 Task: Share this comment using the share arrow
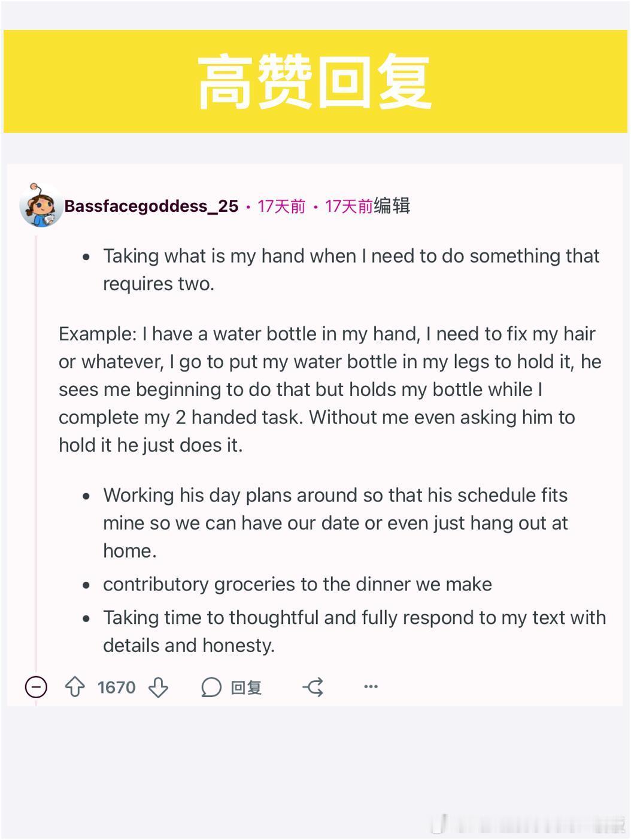click(313, 687)
